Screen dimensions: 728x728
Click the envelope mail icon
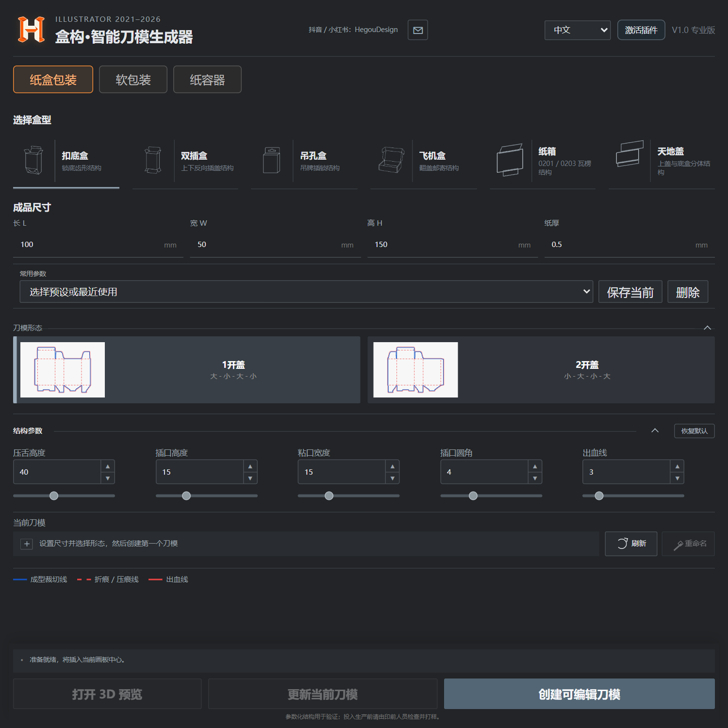pos(417,30)
